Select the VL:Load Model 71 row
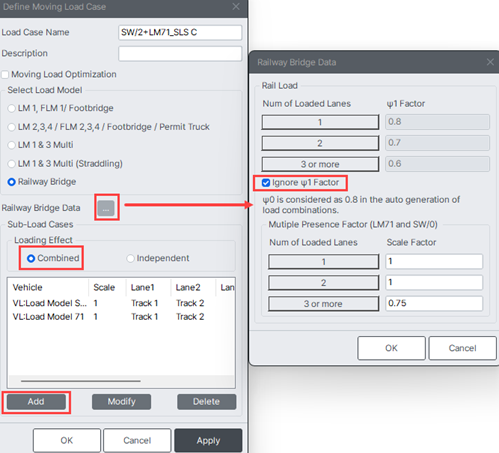Viewport: 499px width, 453px height. (x=121, y=317)
